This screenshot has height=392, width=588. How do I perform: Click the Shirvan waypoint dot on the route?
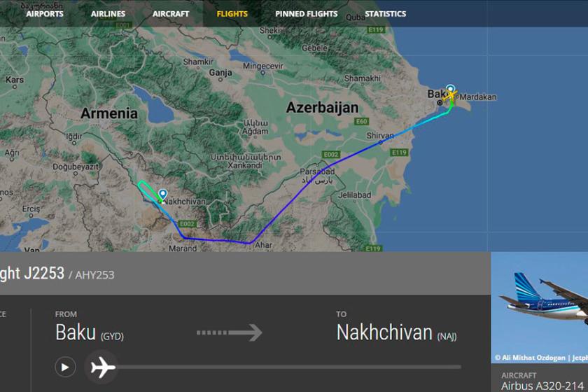tap(380, 143)
